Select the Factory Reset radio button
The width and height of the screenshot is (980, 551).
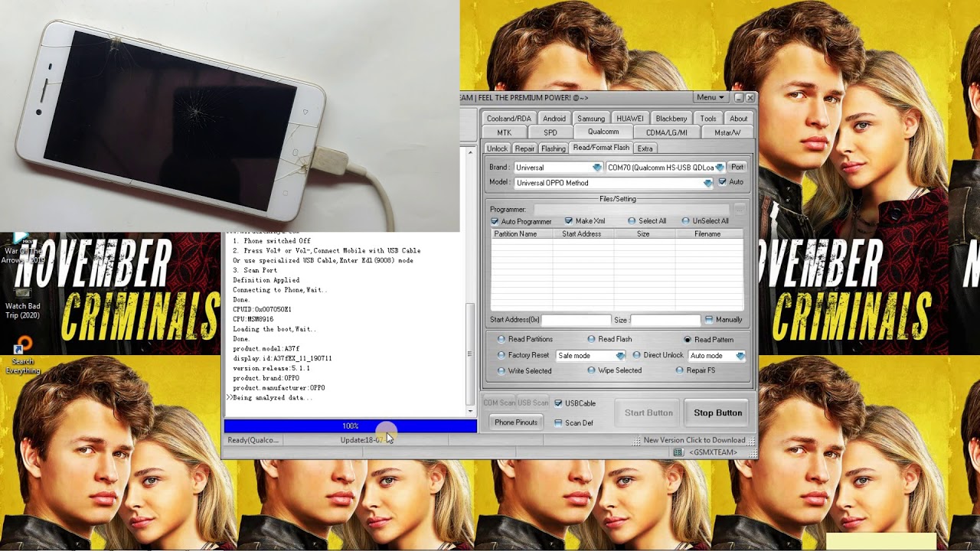pyautogui.click(x=501, y=355)
